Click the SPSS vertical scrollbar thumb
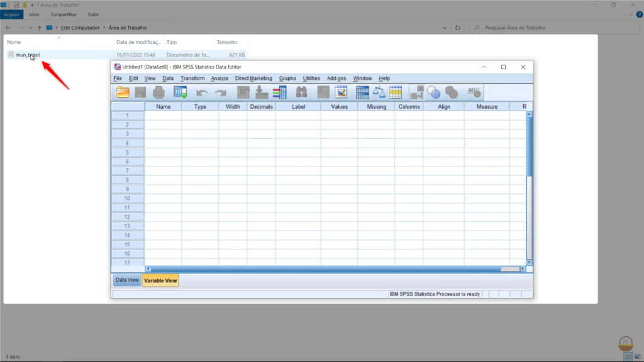This screenshot has width=644, height=362. pyautogui.click(x=529, y=147)
